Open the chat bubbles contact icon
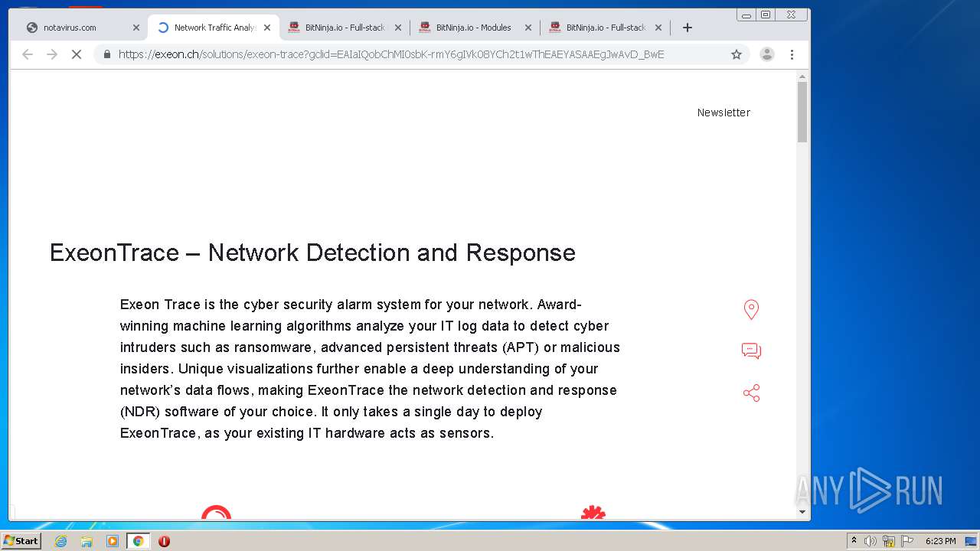Viewport: 980px width, 551px height. pyautogui.click(x=751, y=351)
